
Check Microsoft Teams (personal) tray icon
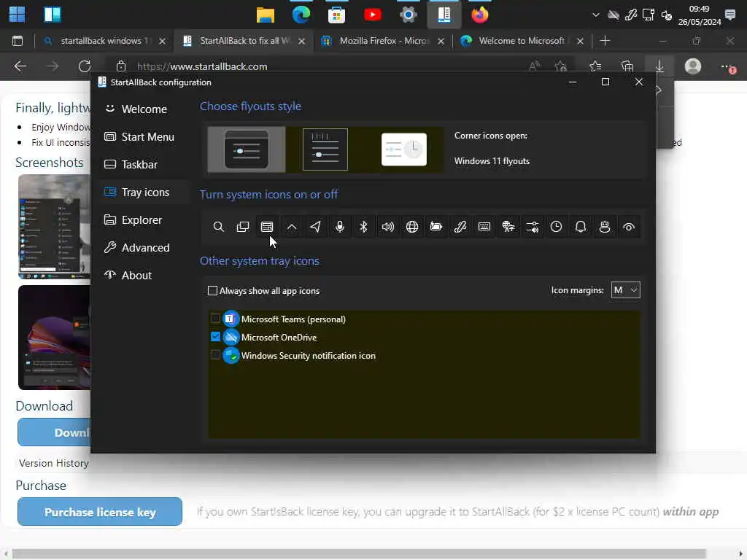click(215, 319)
